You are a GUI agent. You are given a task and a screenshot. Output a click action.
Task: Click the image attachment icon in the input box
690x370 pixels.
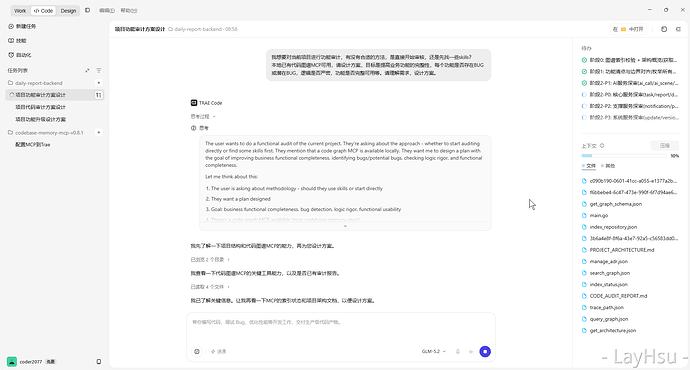tap(197, 352)
